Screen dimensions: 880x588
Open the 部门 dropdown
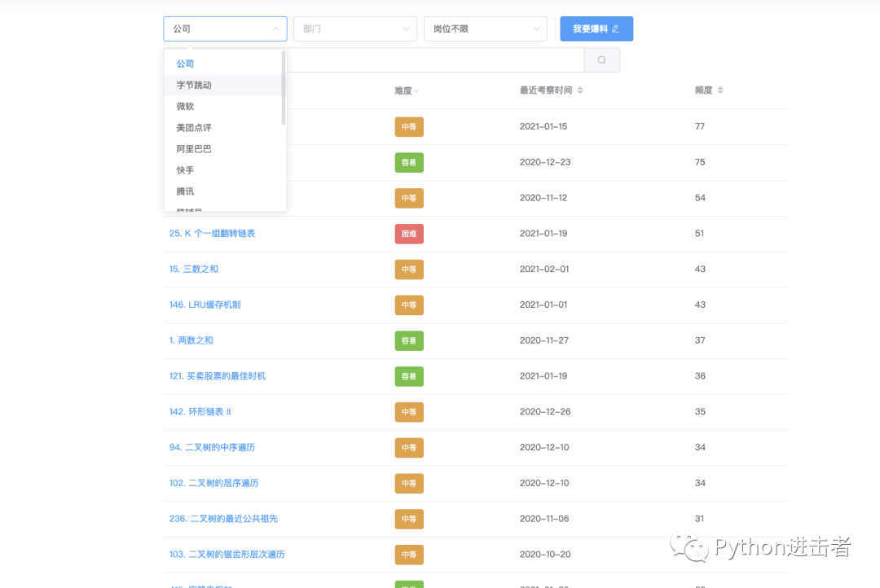pyautogui.click(x=355, y=29)
